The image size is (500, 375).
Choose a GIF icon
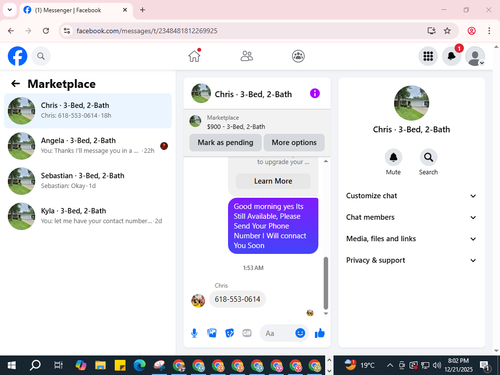[x=247, y=333]
